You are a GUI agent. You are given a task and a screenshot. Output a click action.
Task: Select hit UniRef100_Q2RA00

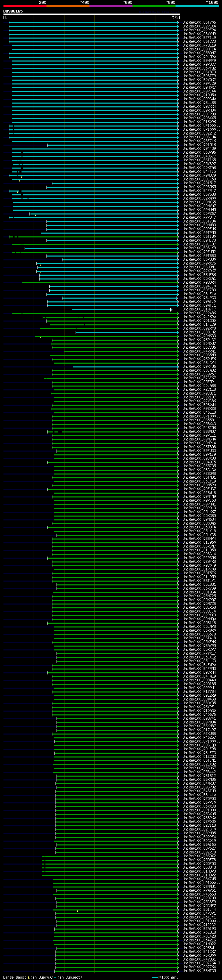(199, 198)
